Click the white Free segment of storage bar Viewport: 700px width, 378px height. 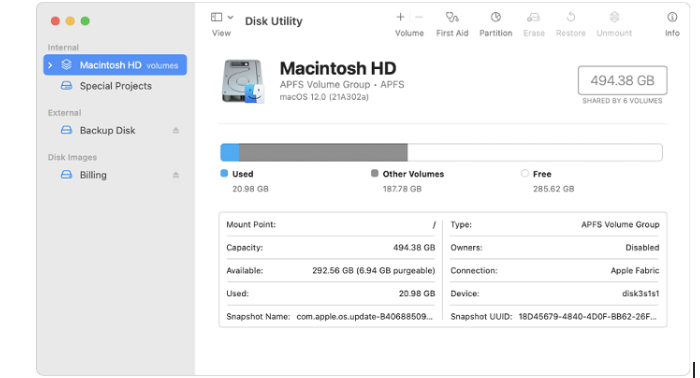(x=535, y=152)
